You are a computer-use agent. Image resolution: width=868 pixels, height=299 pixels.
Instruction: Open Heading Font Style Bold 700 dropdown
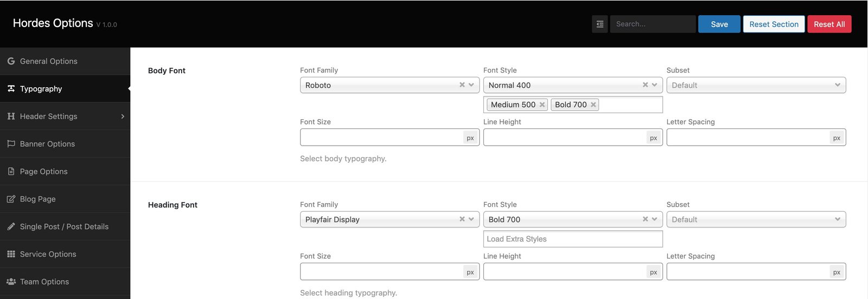coord(573,219)
